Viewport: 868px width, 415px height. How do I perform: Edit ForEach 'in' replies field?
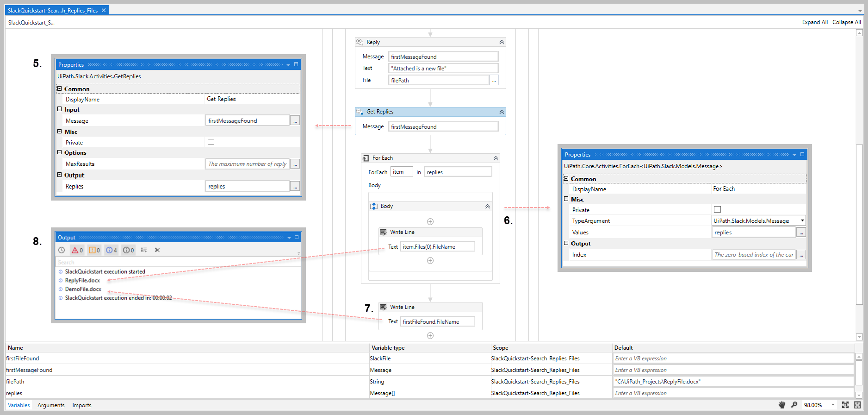[458, 172]
